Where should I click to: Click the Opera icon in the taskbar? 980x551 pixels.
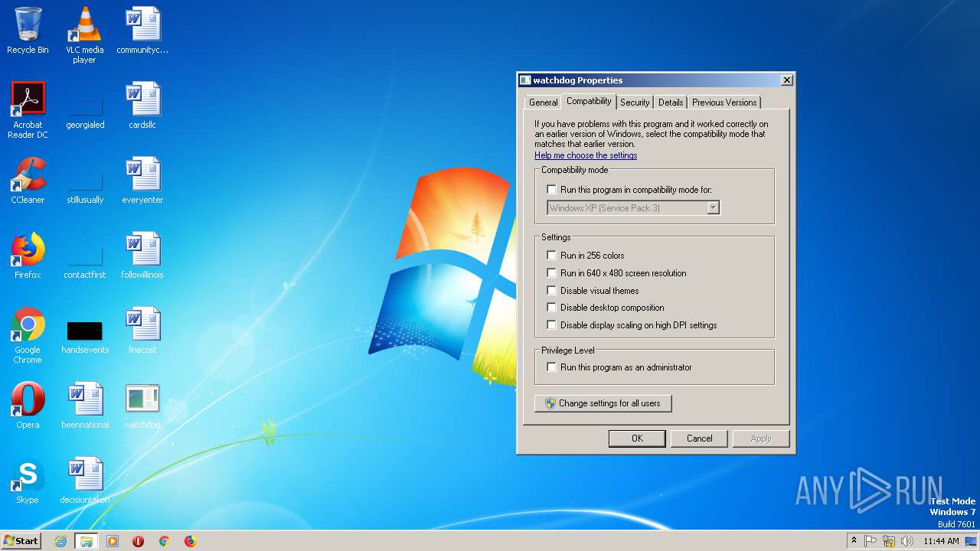tap(139, 541)
